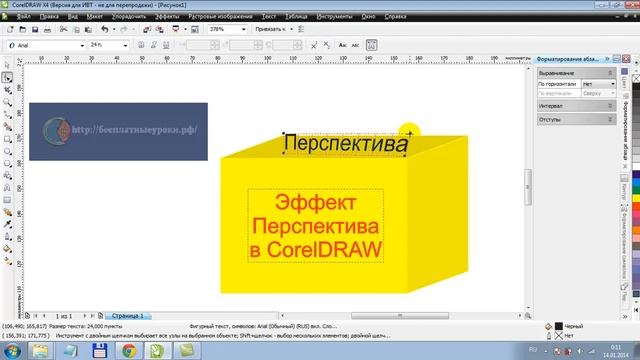640x360 pixels.
Task: Open the 'Вид' menu
Action: [73, 16]
